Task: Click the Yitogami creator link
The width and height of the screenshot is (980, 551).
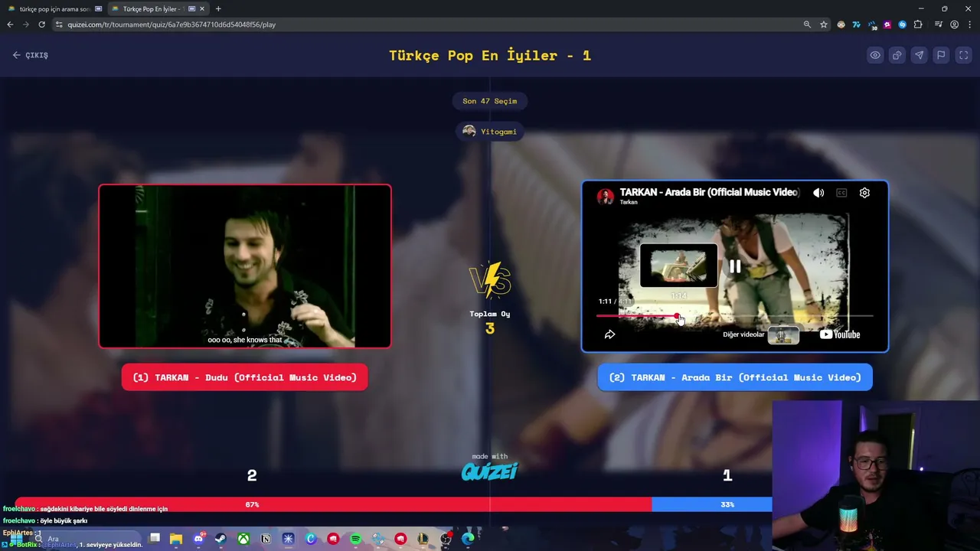Action: (490, 132)
